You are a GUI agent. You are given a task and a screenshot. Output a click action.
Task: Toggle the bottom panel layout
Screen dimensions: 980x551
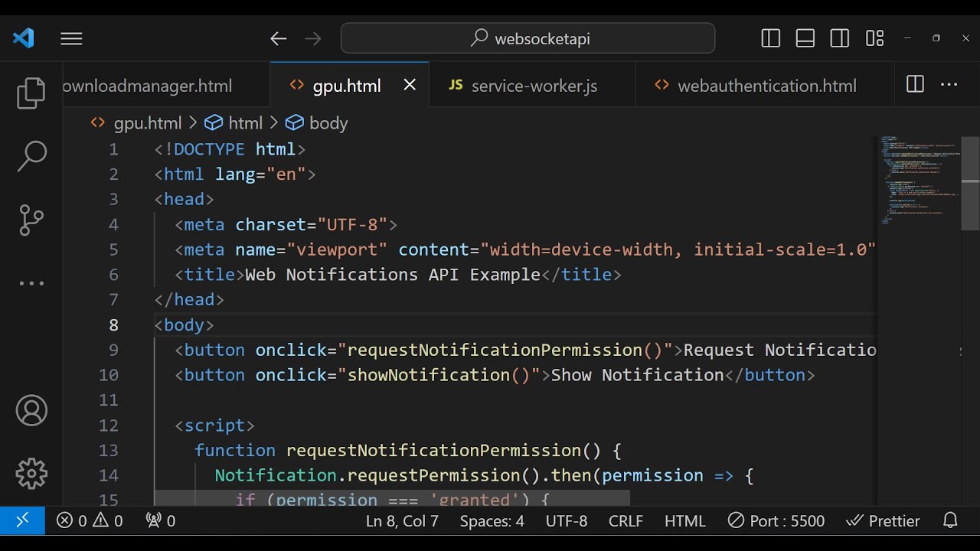tap(805, 38)
